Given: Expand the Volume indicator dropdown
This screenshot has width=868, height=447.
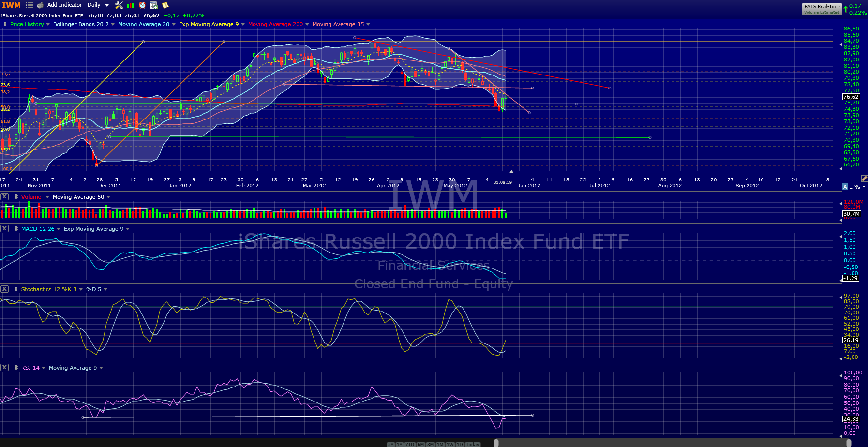Looking at the screenshot, I should (x=47, y=197).
